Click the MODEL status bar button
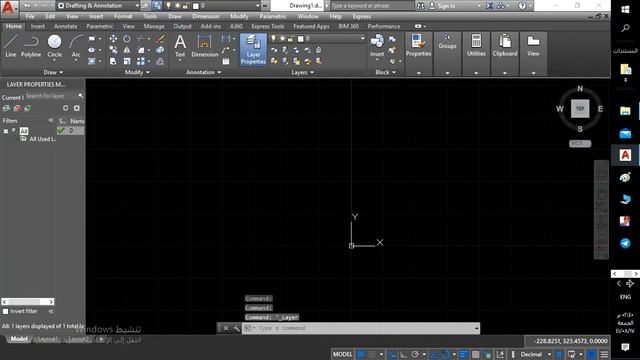 pos(342,354)
